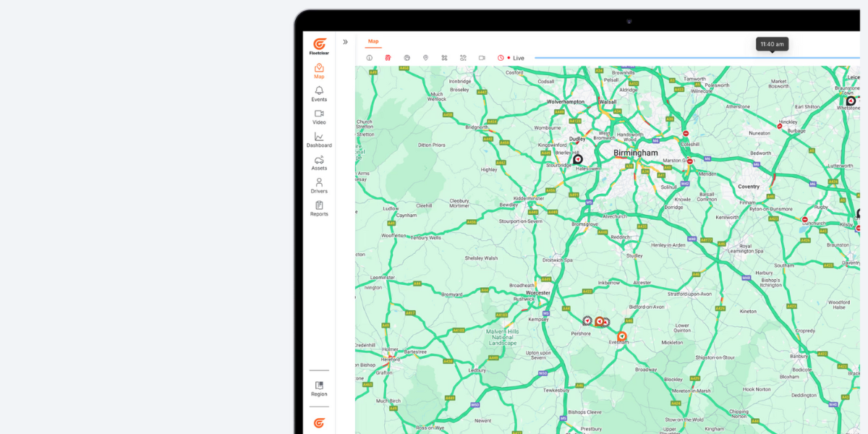Image resolution: width=868 pixels, height=434 pixels.
Task: Open the Video section in sidebar
Action: click(x=319, y=117)
